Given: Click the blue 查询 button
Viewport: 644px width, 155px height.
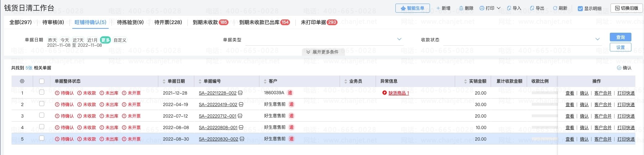Looking at the screenshot, I should 621,37.
